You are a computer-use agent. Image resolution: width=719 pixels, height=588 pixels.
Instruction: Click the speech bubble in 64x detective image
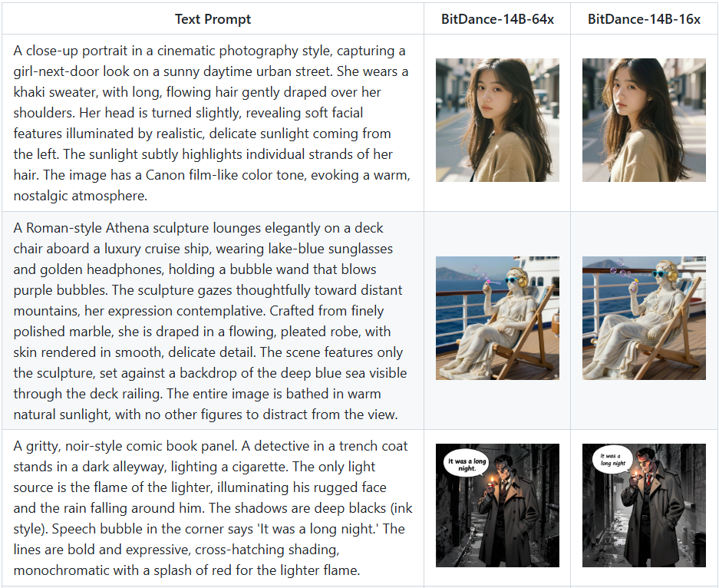(467, 464)
